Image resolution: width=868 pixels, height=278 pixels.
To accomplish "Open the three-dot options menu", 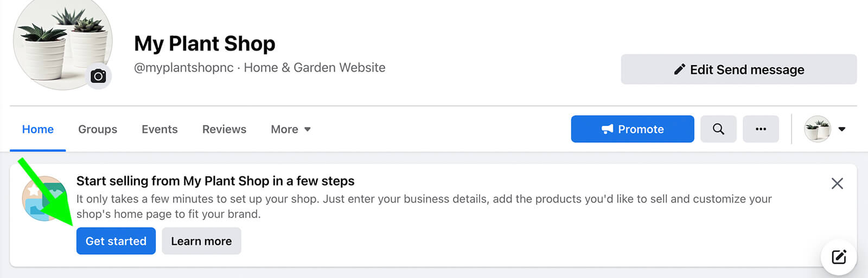I will click(x=761, y=129).
